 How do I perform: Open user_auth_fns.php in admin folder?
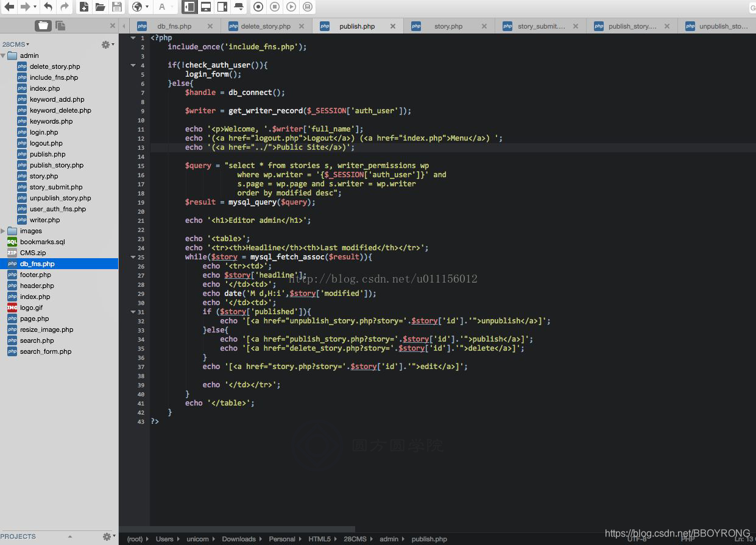[x=58, y=209]
